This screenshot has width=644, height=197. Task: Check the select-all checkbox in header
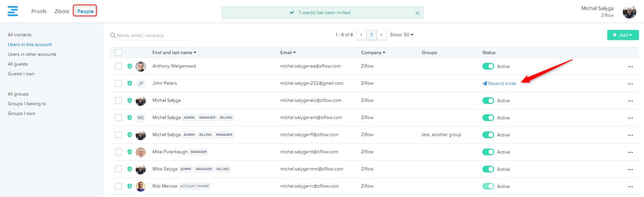tap(118, 52)
